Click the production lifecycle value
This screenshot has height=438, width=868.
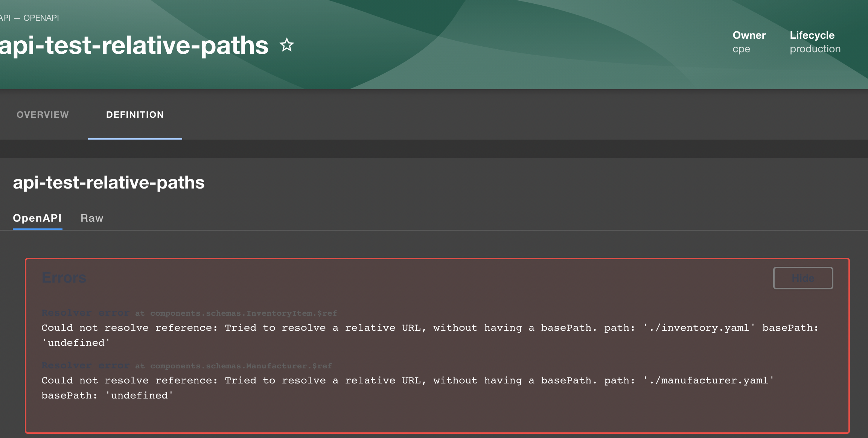coord(815,49)
